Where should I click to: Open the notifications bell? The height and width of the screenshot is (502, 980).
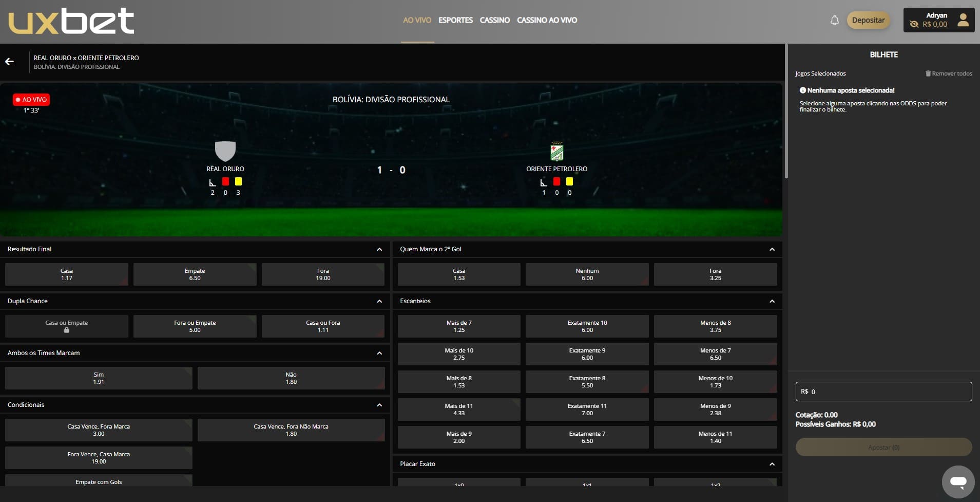click(834, 21)
